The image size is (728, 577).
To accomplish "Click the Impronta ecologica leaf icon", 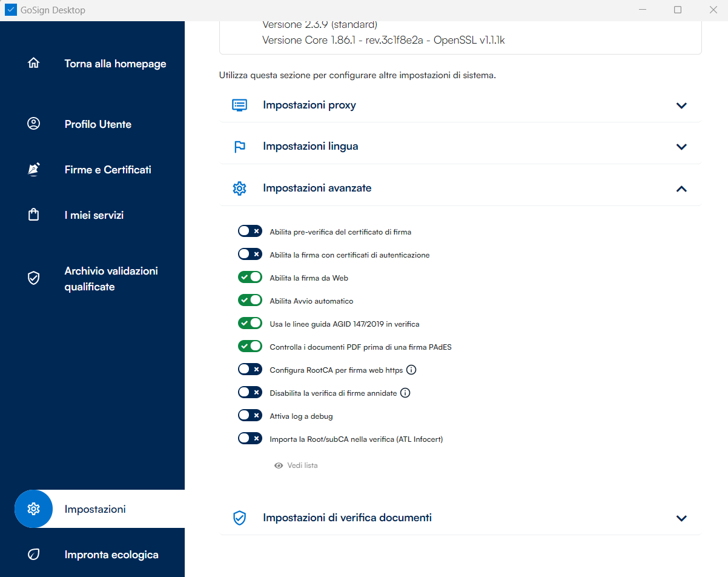I will pyautogui.click(x=34, y=554).
